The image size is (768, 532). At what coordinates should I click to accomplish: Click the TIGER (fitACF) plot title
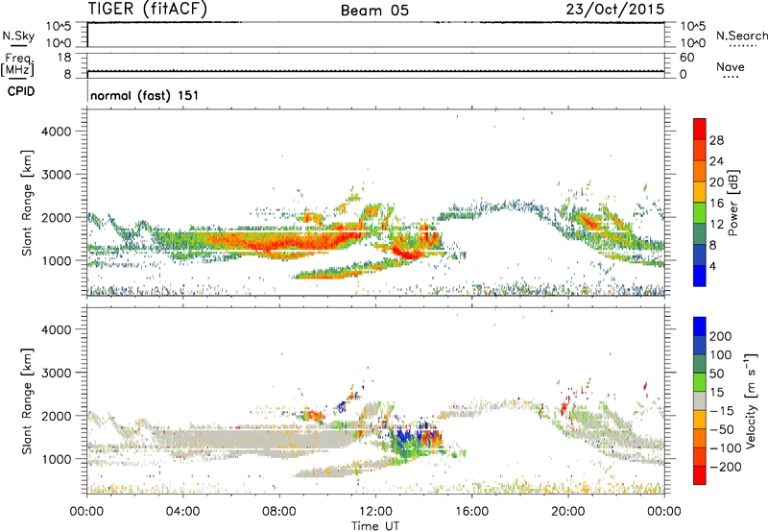148,9
